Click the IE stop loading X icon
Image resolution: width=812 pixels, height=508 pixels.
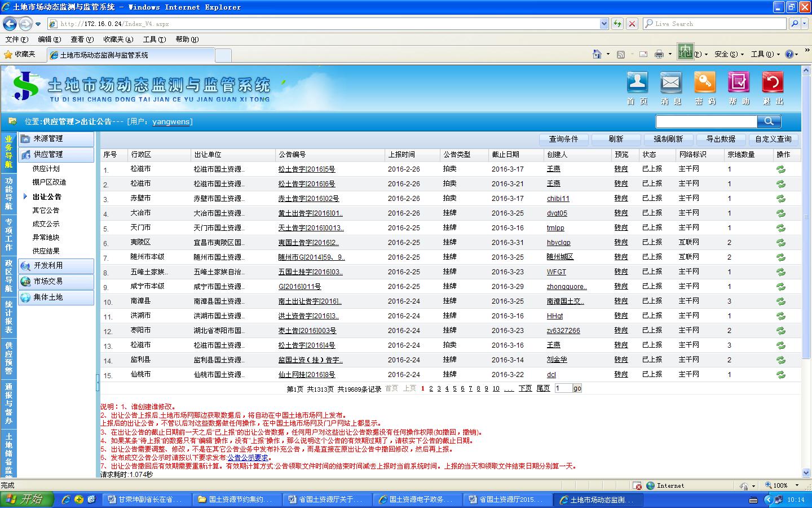click(x=632, y=24)
